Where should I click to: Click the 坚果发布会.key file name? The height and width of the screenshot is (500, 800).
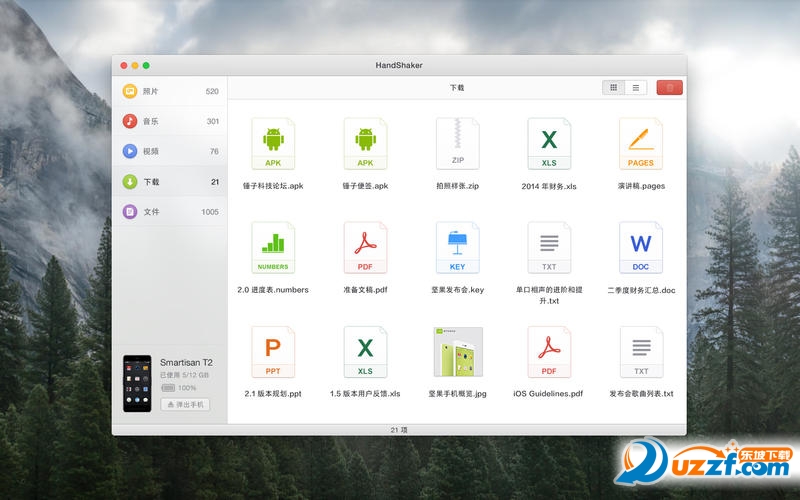(458, 290)
